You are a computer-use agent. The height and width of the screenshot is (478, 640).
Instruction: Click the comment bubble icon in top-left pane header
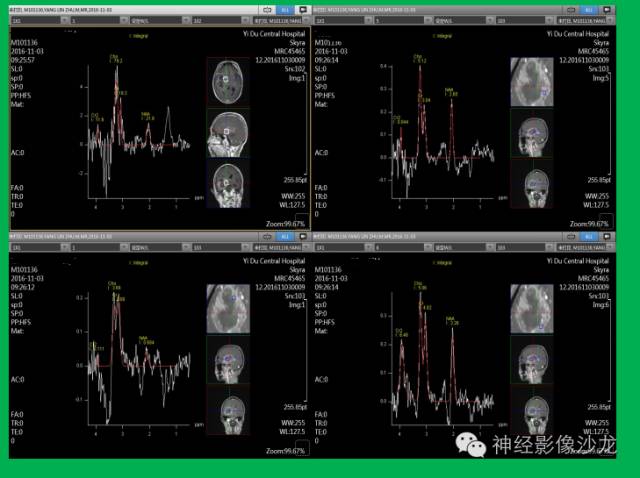(x=303, y=10)
